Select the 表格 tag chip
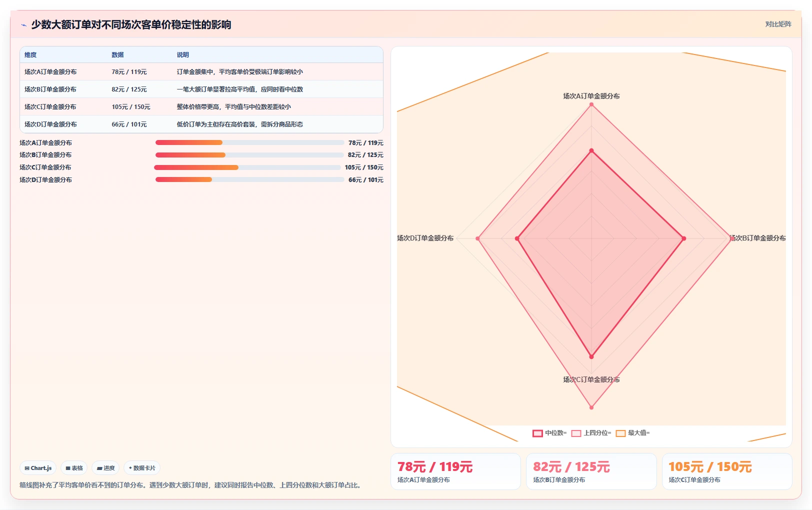Screen dimensions: 812x510 coord(74,468)
